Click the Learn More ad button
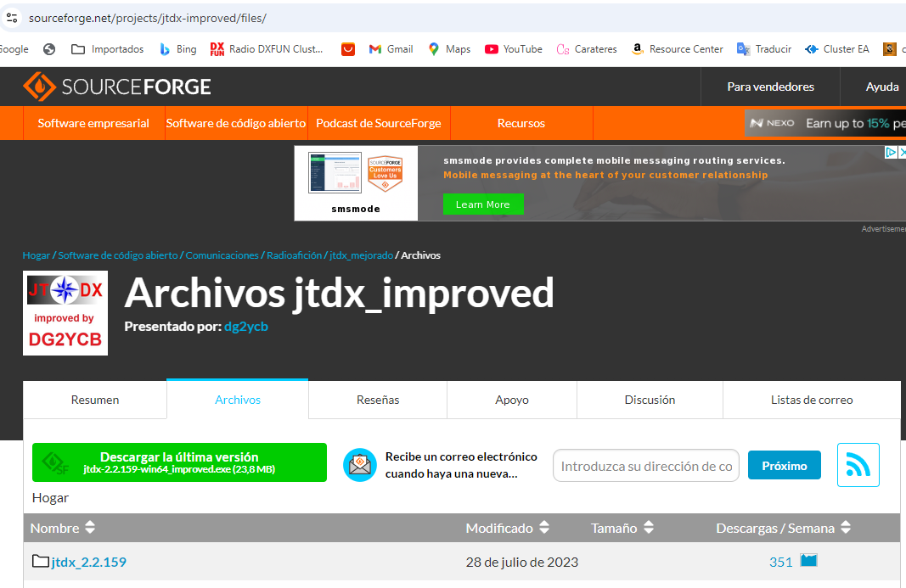The width and height of the screenshot is (906, 588). (483, 204)
